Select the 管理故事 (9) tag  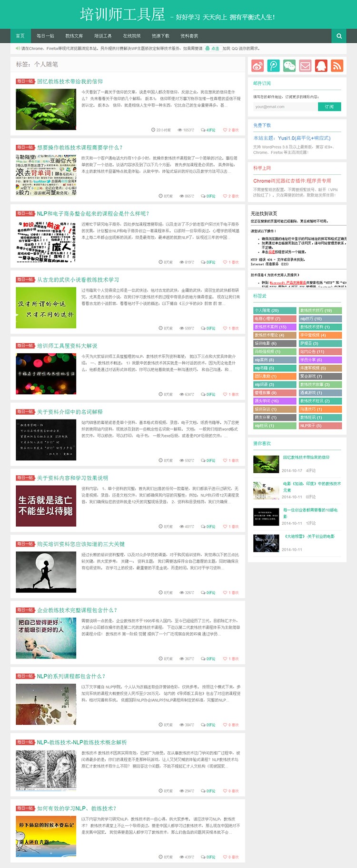(x=275, y=393)
